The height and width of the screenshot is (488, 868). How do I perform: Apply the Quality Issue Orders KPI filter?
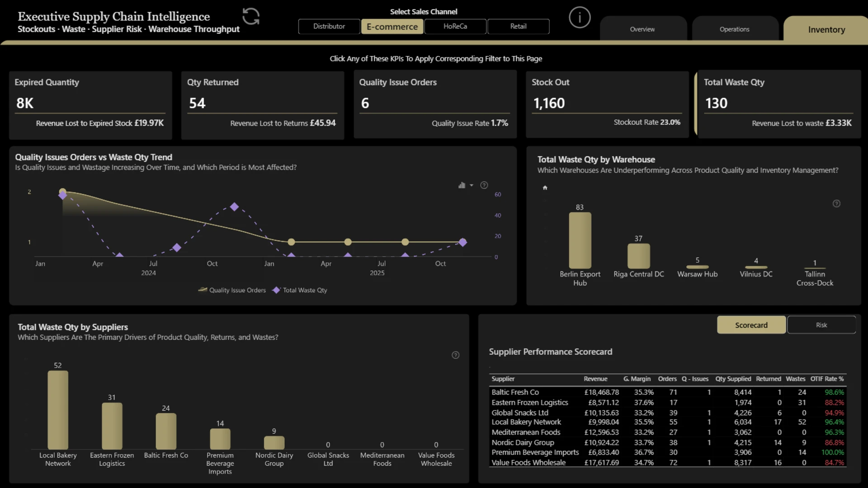435,105
